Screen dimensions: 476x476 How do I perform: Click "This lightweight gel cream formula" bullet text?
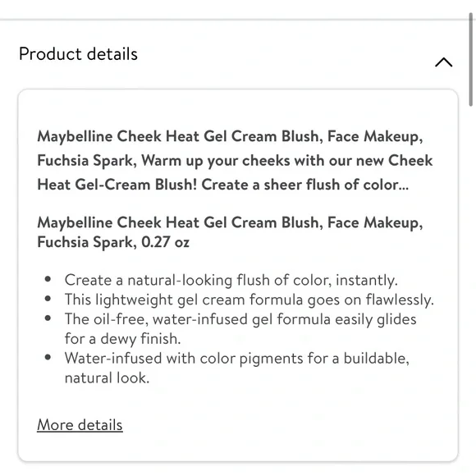[x=249, y=300]
